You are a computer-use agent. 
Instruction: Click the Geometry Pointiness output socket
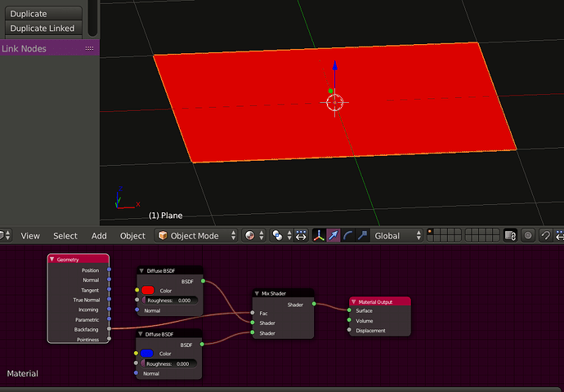point(109,338)
